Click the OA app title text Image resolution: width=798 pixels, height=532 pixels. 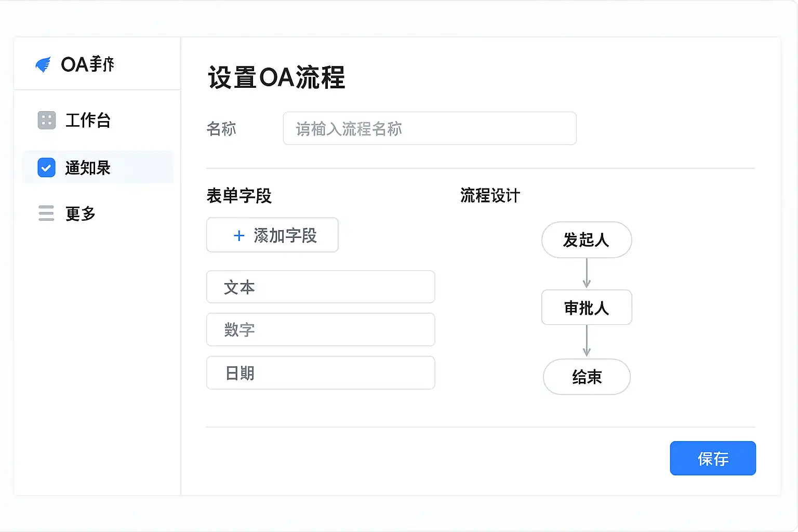[x=87, y=64]
